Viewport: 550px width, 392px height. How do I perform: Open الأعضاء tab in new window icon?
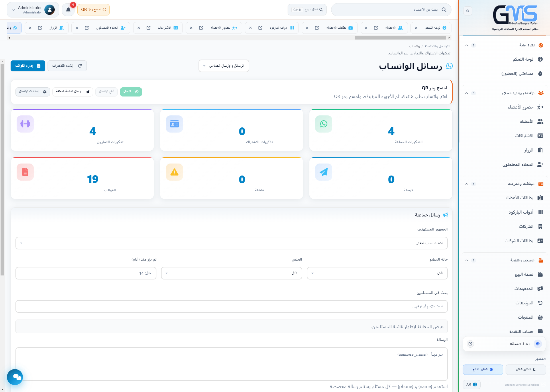coord(376,28)
